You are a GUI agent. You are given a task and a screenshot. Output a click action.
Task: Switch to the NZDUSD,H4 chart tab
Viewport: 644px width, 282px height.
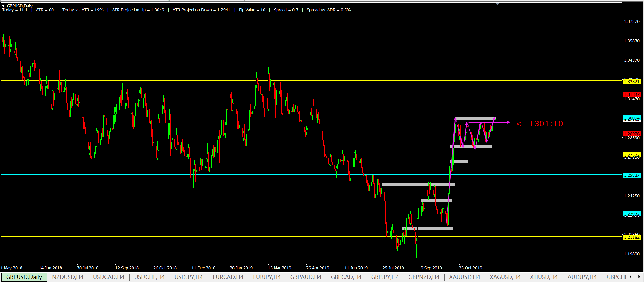pyautogui.click(x=68, y=277)
